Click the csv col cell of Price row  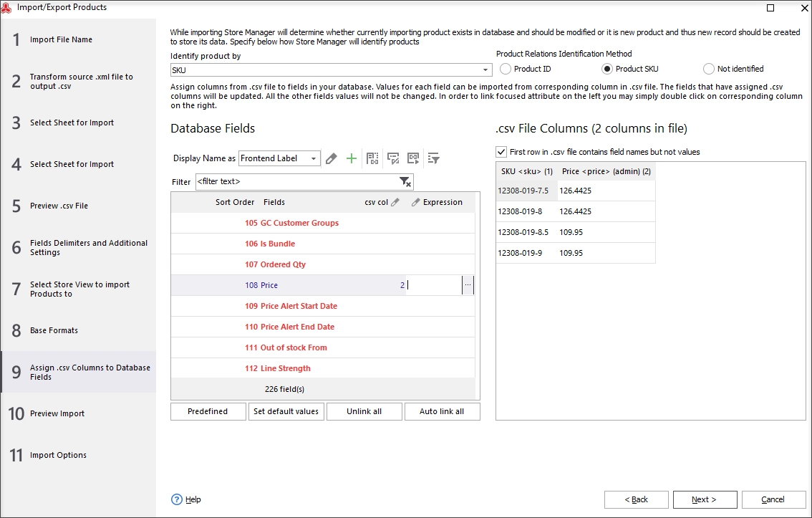point(383,285)
